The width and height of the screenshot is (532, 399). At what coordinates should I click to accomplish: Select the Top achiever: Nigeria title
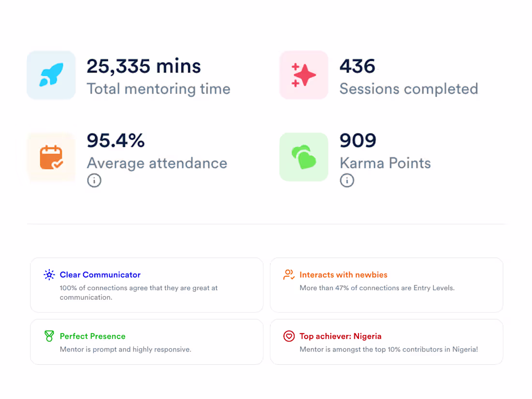point(340,336)
